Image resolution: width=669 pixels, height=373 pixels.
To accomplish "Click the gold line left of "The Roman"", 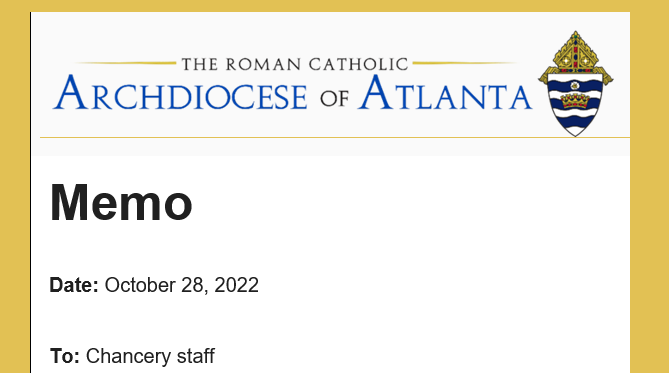I will pos(127,63).
